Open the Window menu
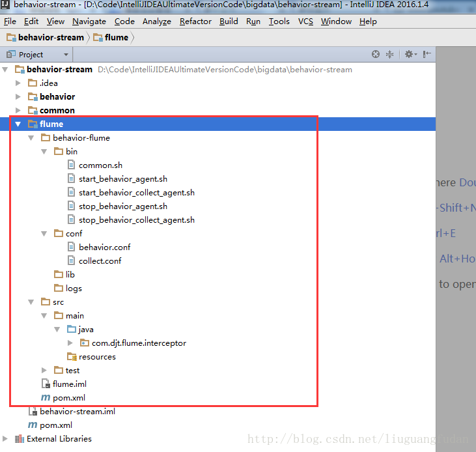The width and height of the screenshot is (476, 452). point(336,21)
